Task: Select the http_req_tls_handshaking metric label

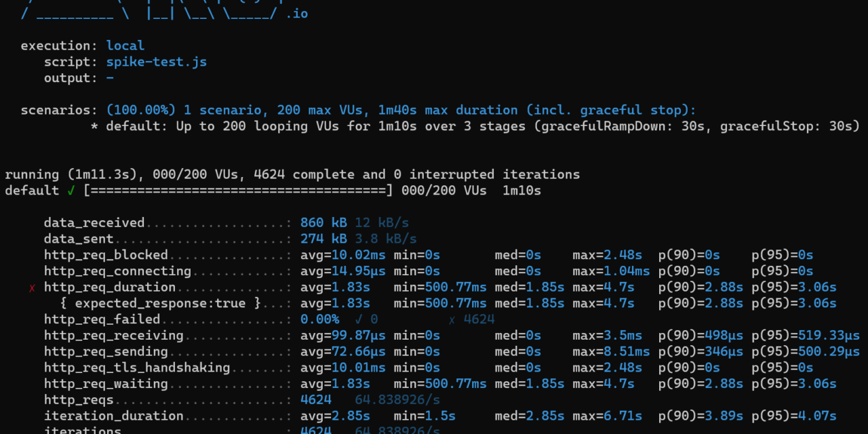Action: [137, 368]
